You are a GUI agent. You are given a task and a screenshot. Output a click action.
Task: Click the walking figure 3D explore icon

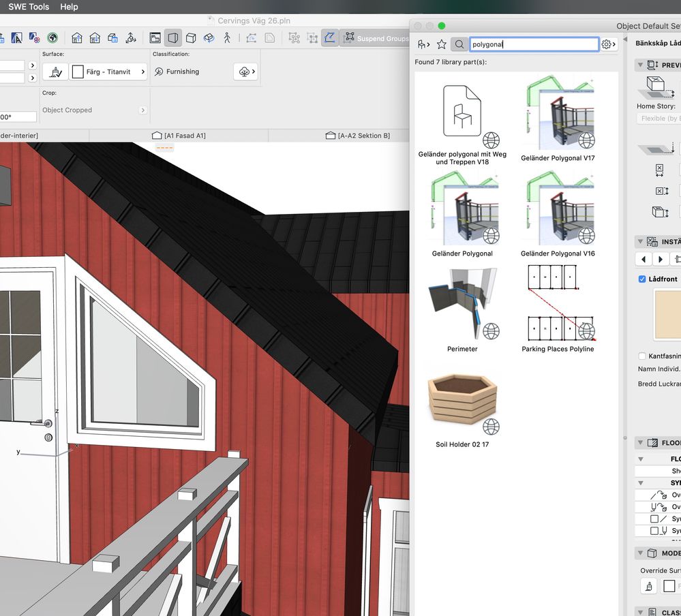click(x=228, y=38)
